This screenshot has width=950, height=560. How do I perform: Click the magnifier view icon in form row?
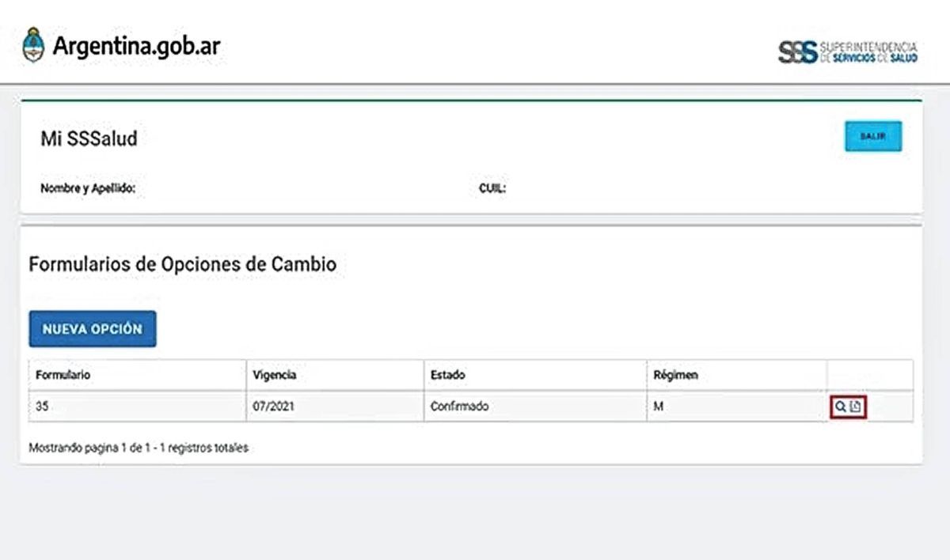click(x=840, y=407)
